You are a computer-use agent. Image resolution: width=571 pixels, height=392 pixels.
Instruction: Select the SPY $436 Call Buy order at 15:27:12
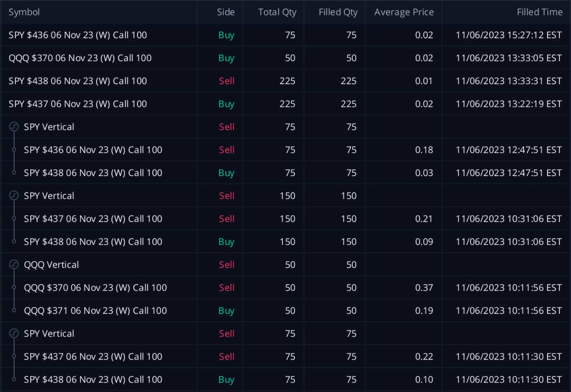[x=285, y=35]
